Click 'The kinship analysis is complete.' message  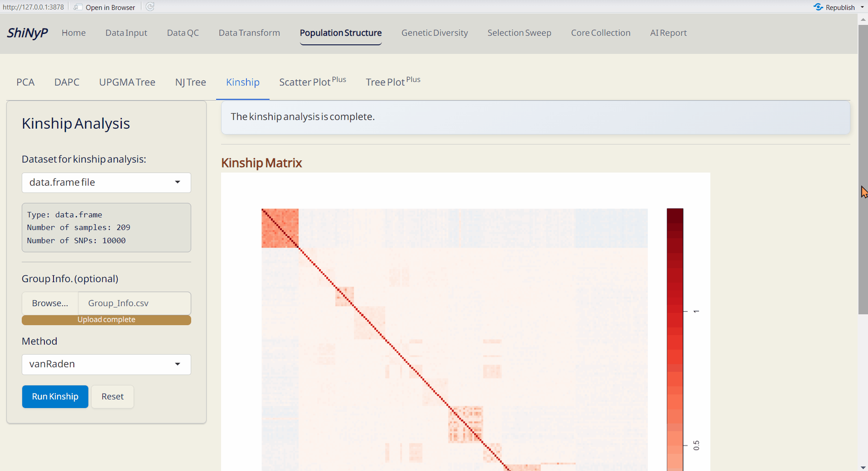(303, 117)
